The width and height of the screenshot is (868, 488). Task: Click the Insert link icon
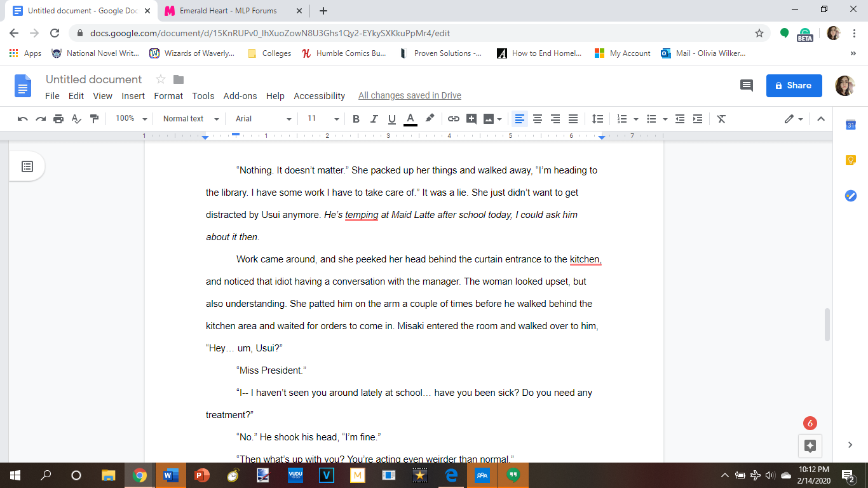(453, 119)
